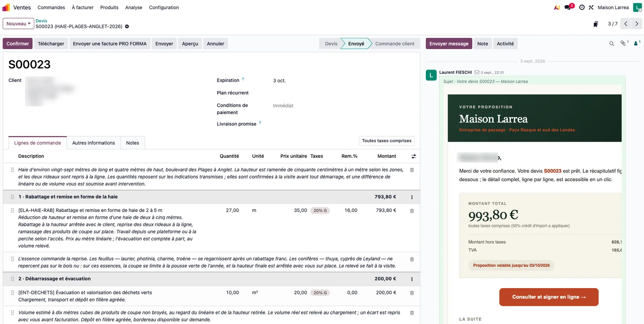The image size is (644, 324).
Task: Click the Expiration date field 3 oct.
Action: [279, 80]
